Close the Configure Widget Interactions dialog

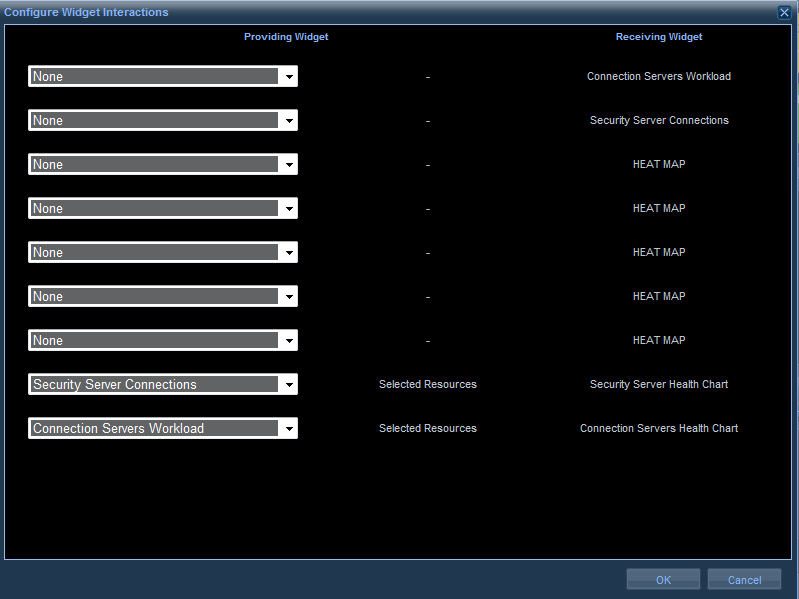pos(784,12)
